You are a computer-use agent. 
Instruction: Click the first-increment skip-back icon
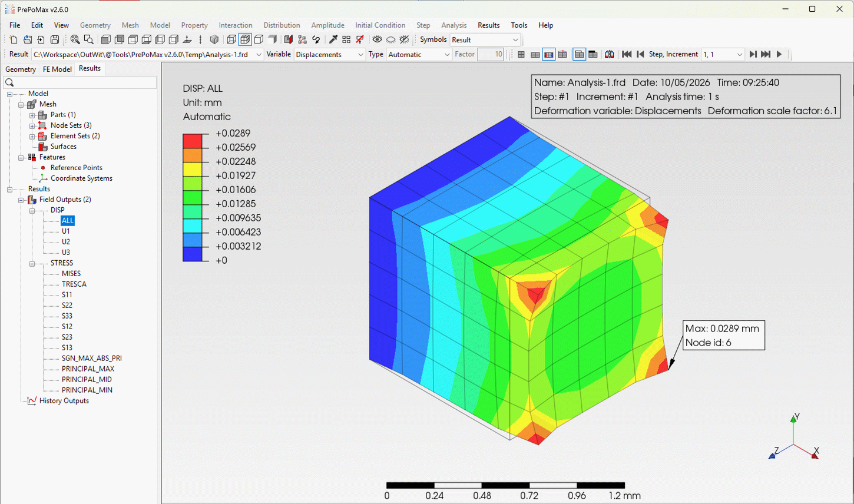click(627, 54)
